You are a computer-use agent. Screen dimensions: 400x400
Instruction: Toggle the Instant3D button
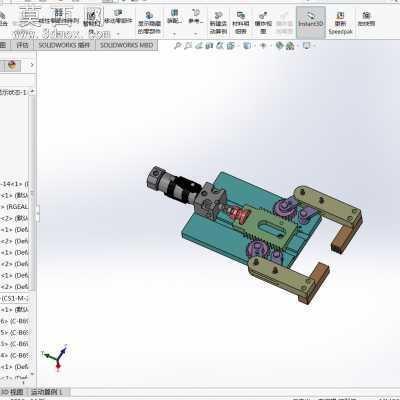pyautogui.click(x=311, y=22)
